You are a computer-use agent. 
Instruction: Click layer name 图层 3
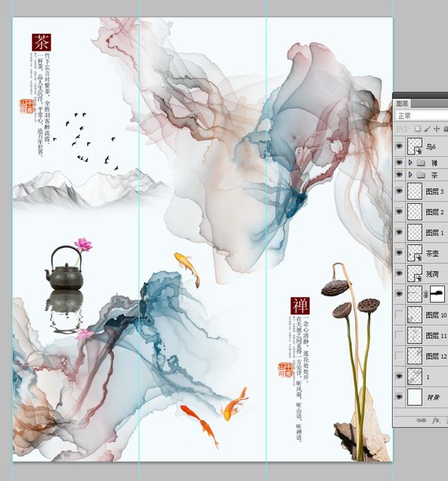tap(435, 192)
